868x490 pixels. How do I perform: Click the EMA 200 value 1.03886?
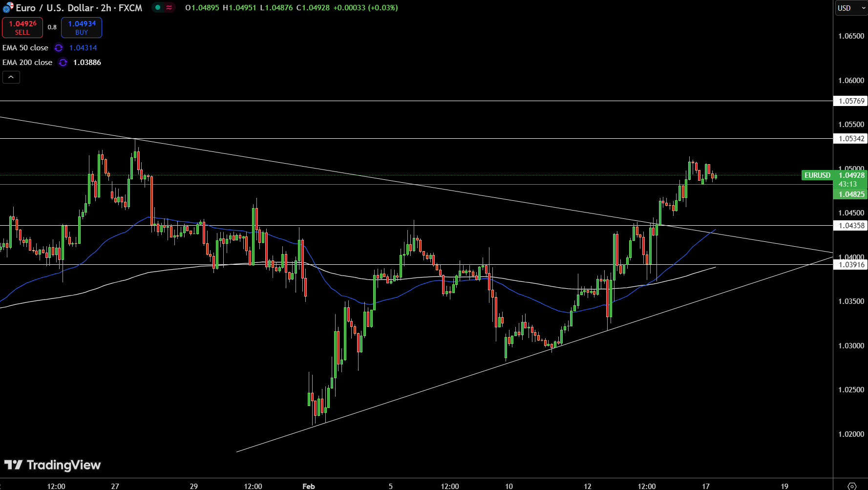[87, 63]
